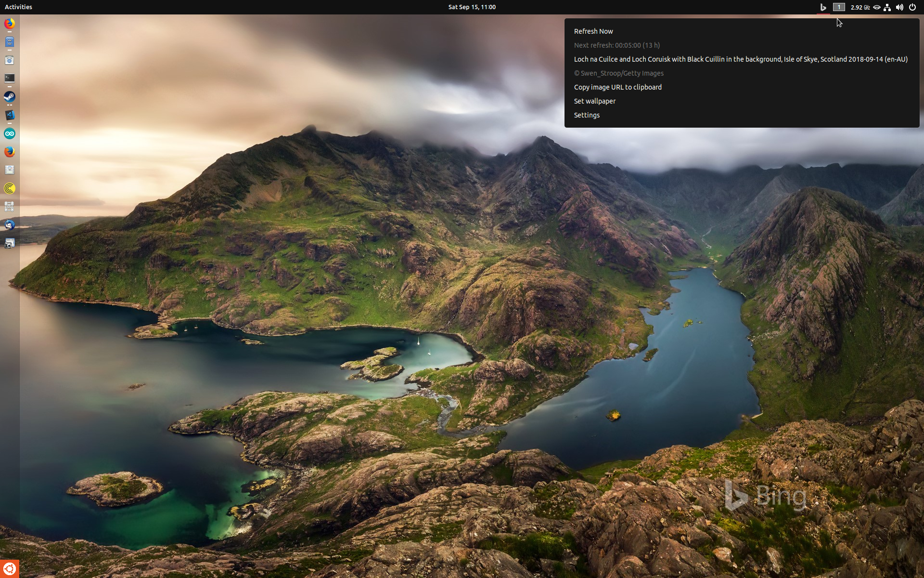The image size is (924, 578).
Task: Click the Swen_Stroop/Getty Images credit text
Action: (x=618, y=73)
